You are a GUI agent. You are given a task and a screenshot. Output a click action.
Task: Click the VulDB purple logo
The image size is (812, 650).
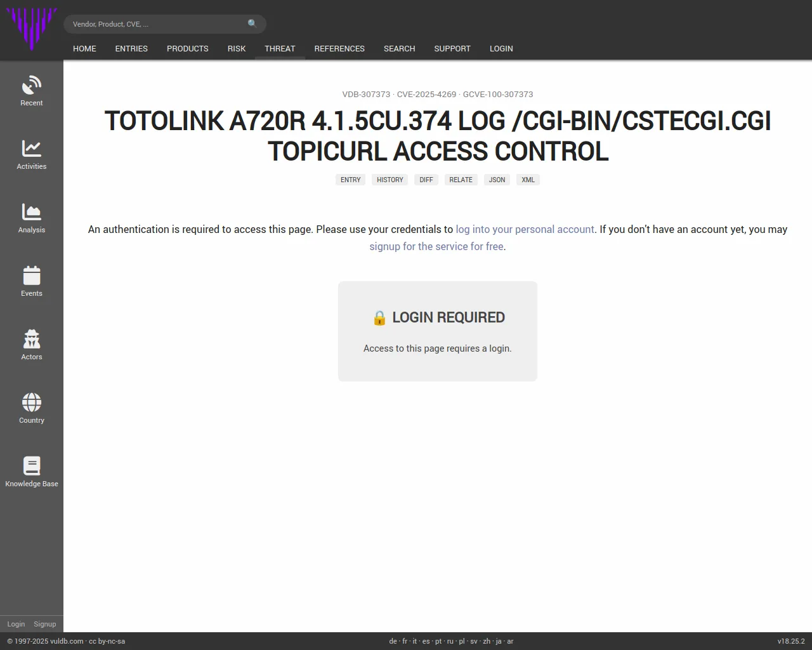[x=32, y=29]
